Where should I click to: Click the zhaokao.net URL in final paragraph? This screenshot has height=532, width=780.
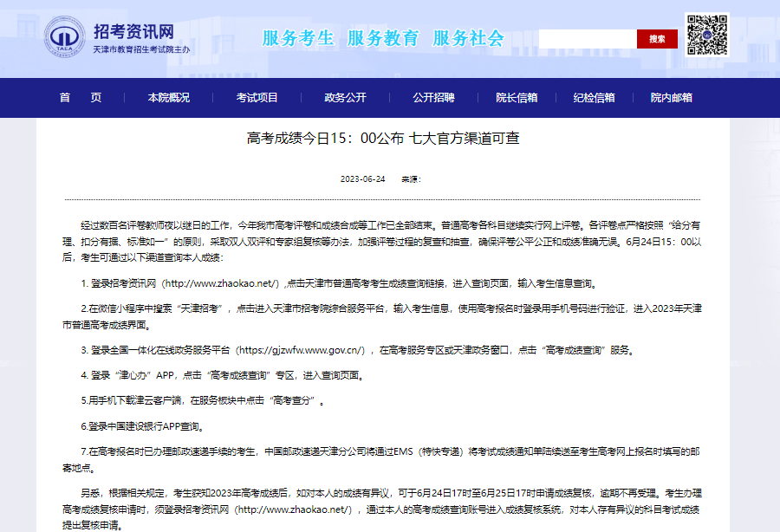coord(295,509)
